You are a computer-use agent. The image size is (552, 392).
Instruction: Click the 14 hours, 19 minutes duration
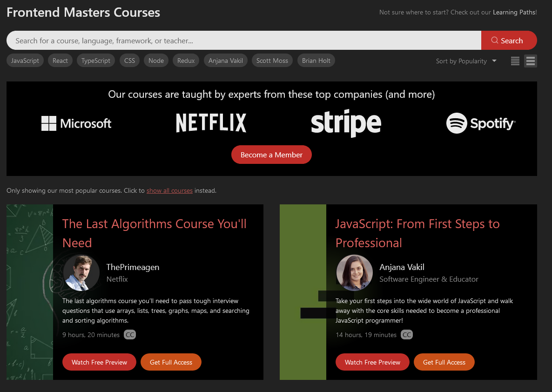tap(366, 335)
